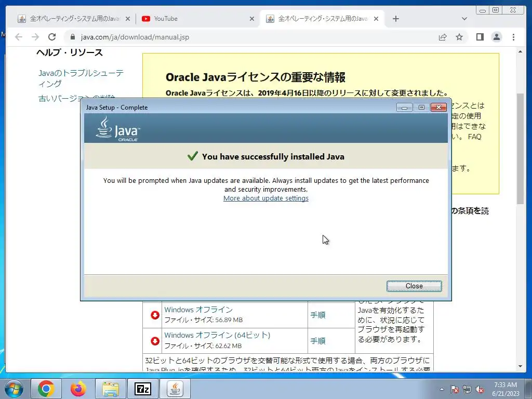Open 手順 link for Windows オフライン row
This screenshot has height=399, width=532.
318,315
